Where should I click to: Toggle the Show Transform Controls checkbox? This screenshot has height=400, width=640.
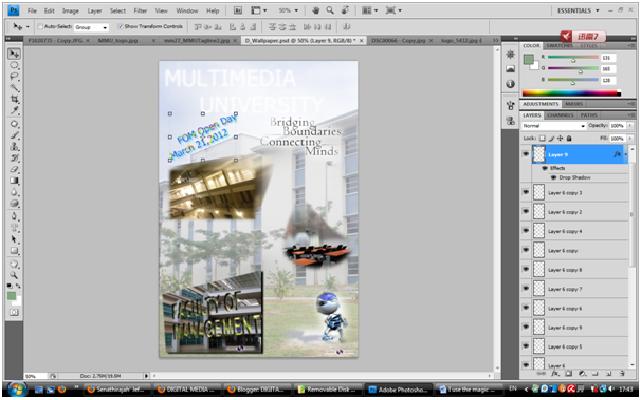[120, 27]
